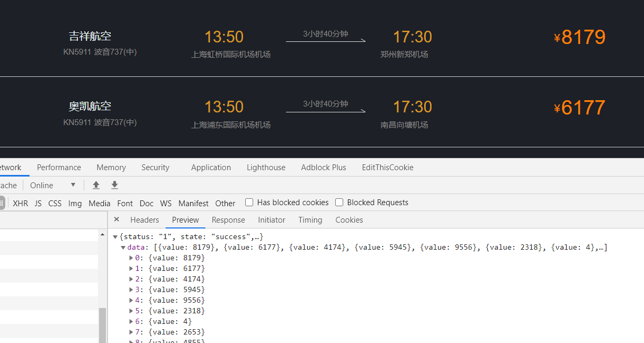Switch to the Performance panel tab
This screenshot has height=343, width=644.
tap(59, 168)
